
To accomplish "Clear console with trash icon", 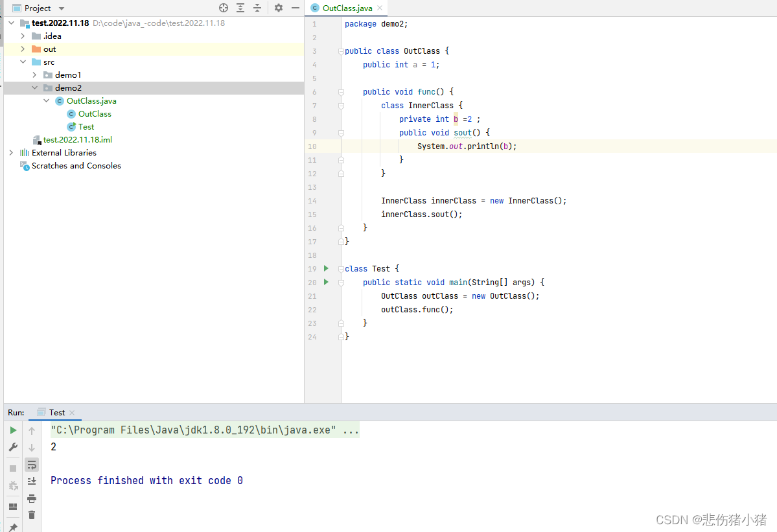I will (32, 515).
